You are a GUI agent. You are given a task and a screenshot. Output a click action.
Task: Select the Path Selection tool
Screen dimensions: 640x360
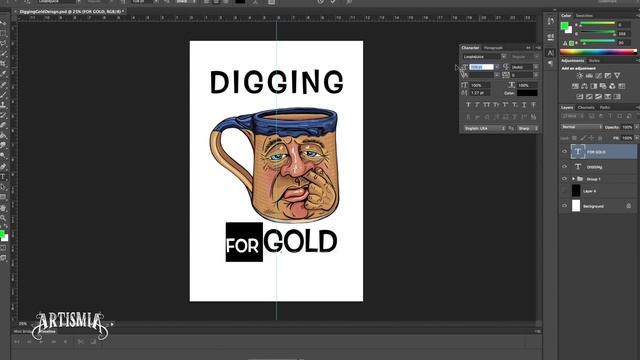[3, 187]
